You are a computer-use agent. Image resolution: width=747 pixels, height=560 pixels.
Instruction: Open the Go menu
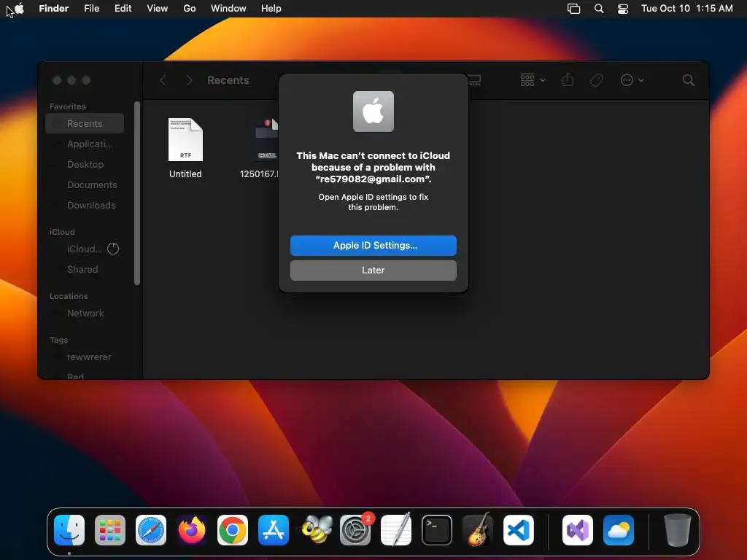point(190,8)
